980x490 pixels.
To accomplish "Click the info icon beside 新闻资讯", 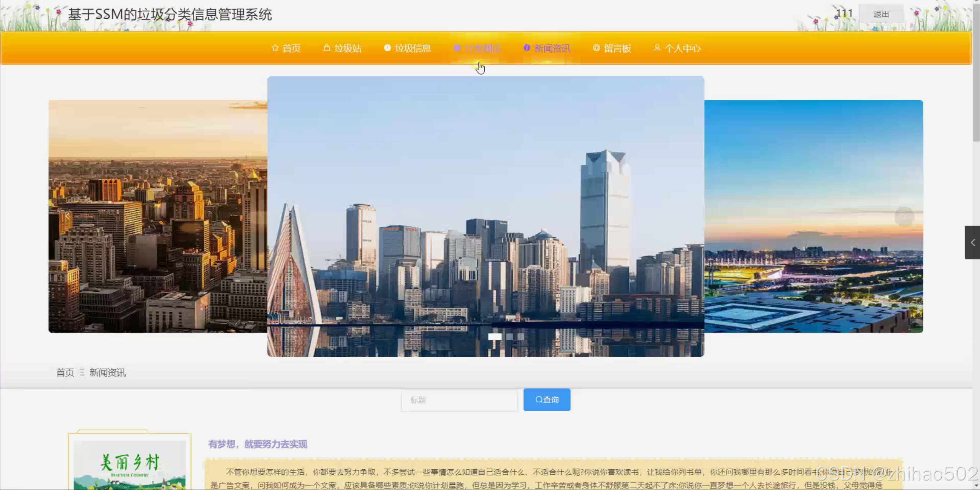I will point(527,48).
